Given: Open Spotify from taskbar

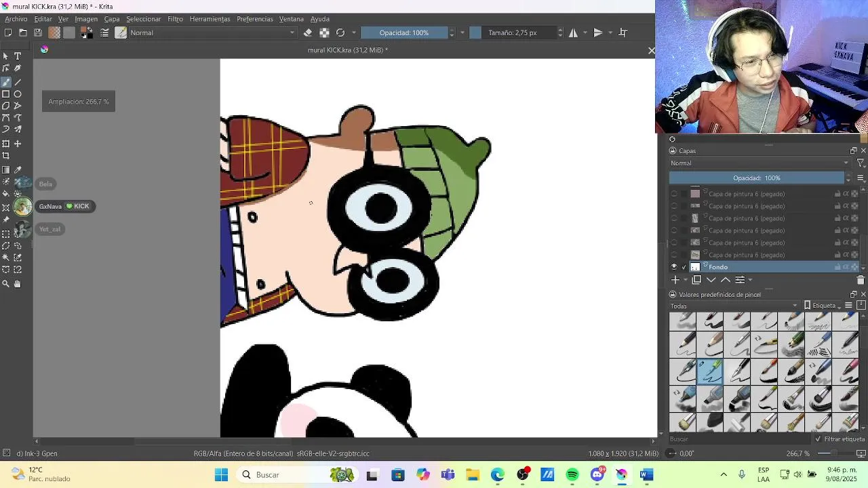Looking at the screenshot, I should (572, 475).
